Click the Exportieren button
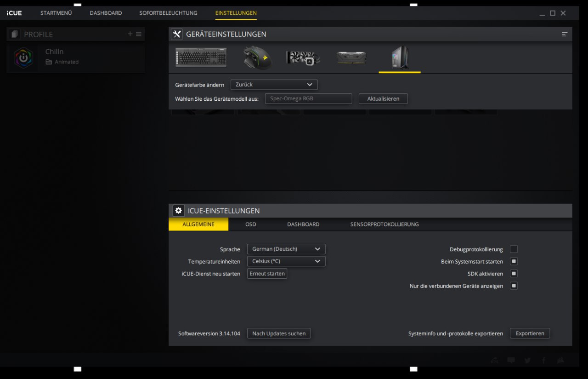 click(530, 333)
